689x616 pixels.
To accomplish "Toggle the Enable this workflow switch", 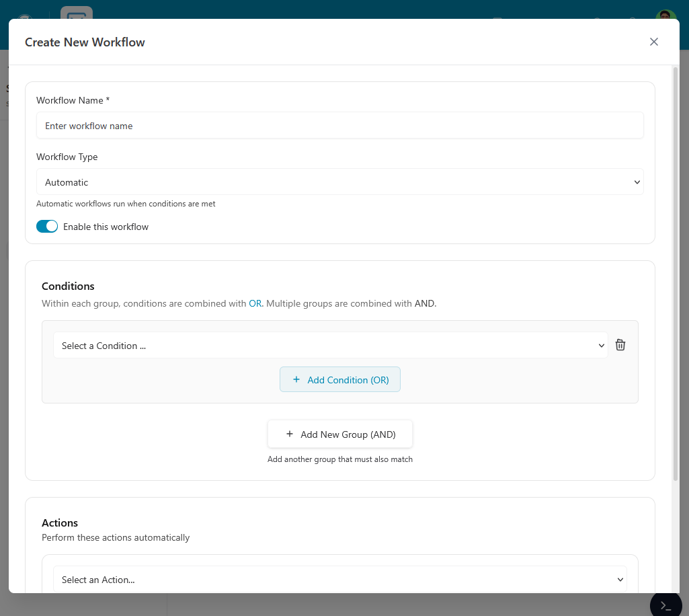I will pos(47,227).
